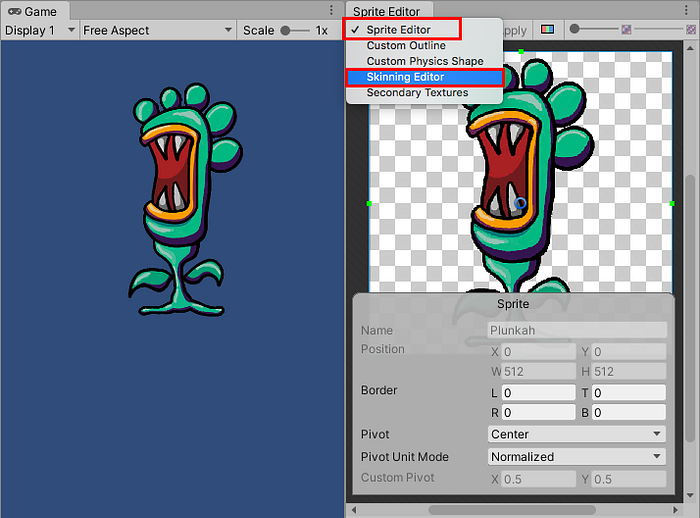Click the Custom Pivot Y field
This screenshot has width=700, height=518.
click(x=629, y=479)
